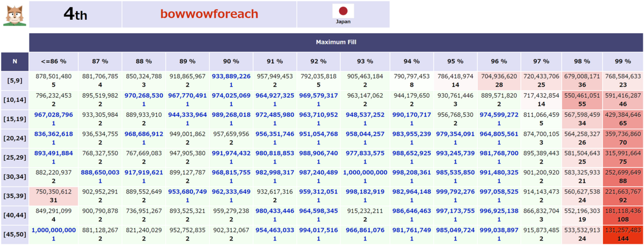Screen dimensions: 644x245
Task: Click the score 429,384,646 cell
Action: 623,119
